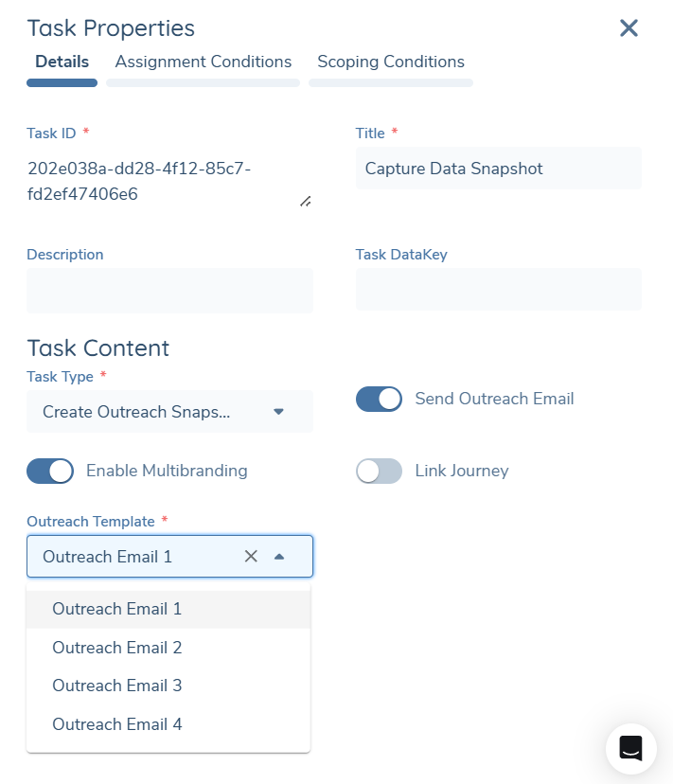Click the Task DataKey field
The height and width of the screenshot is (784, 673).
[x=498, y=289]
